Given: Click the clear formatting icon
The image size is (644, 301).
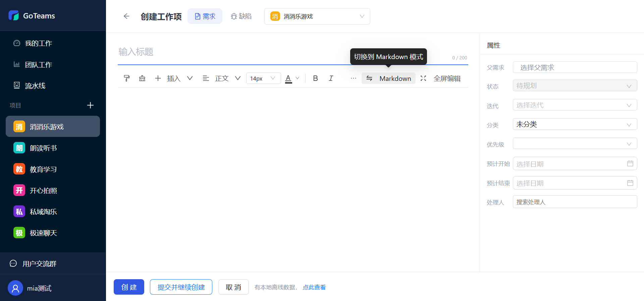Looking at the screenshot, I should coord(142,78).
